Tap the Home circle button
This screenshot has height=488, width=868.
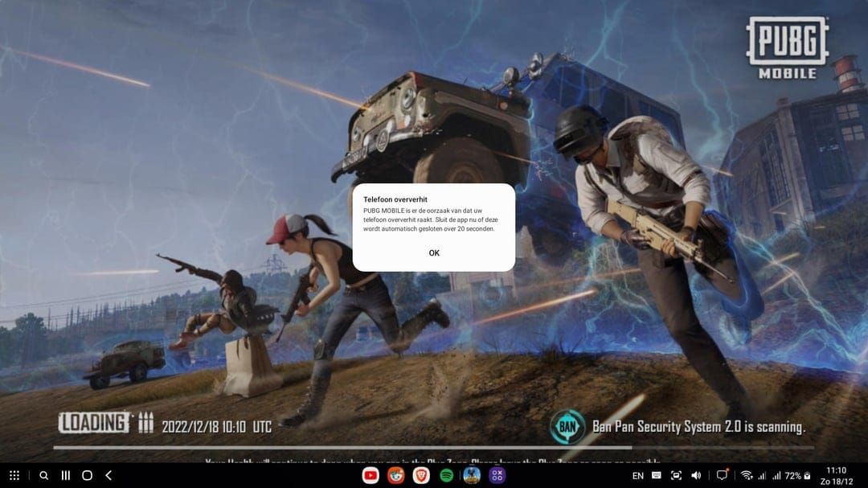[x=87, y=475]
